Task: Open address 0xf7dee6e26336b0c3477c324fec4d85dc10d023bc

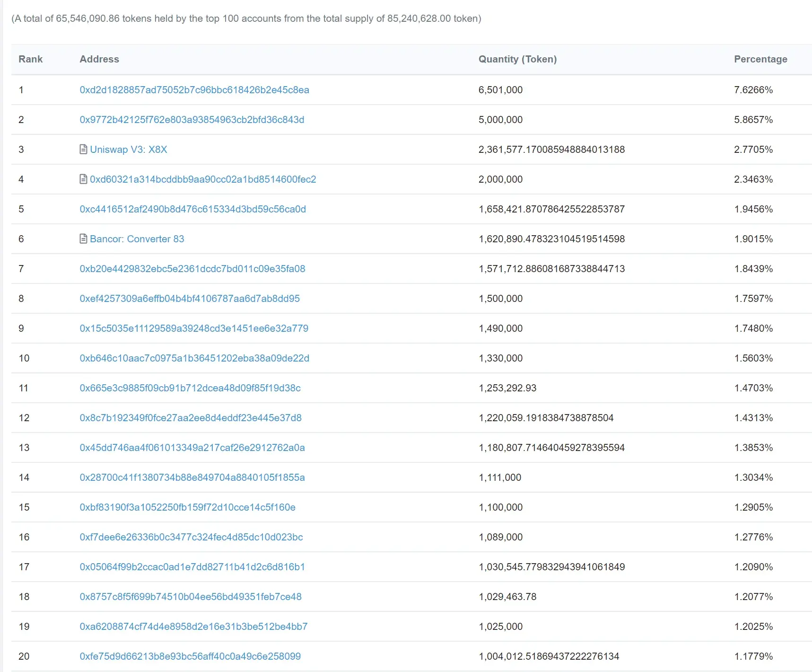Action: 191,537
